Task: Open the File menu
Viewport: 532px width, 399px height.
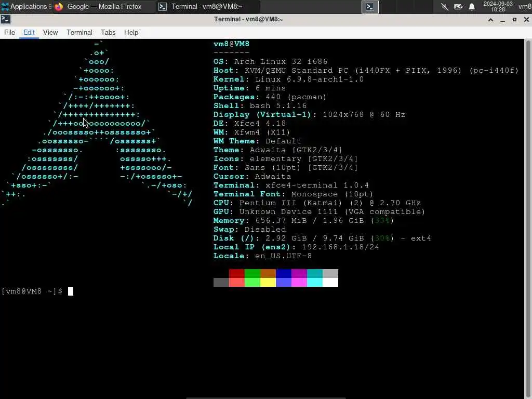Action: click(9, 32)
